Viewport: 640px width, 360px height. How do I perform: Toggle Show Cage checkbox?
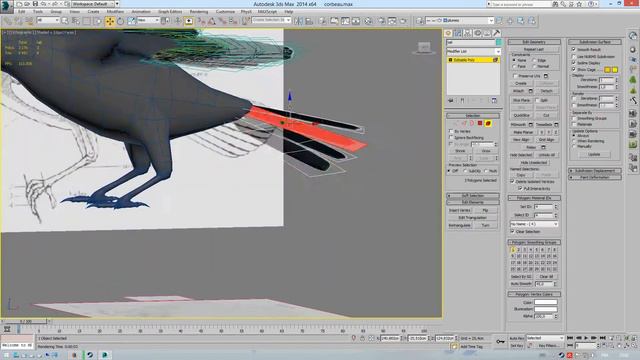point(574,70)
